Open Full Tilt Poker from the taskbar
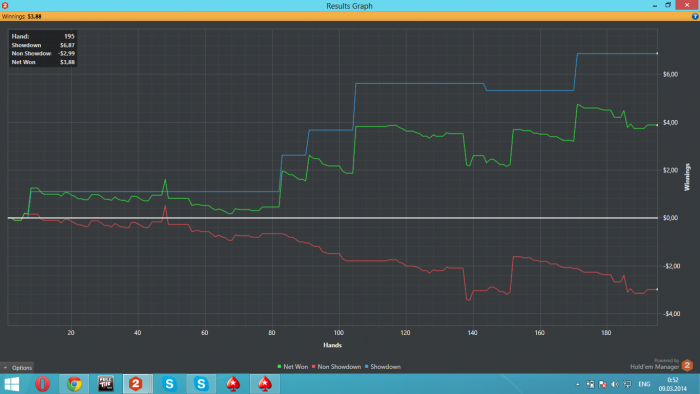The image size is (700, 394). pos(106,384)
